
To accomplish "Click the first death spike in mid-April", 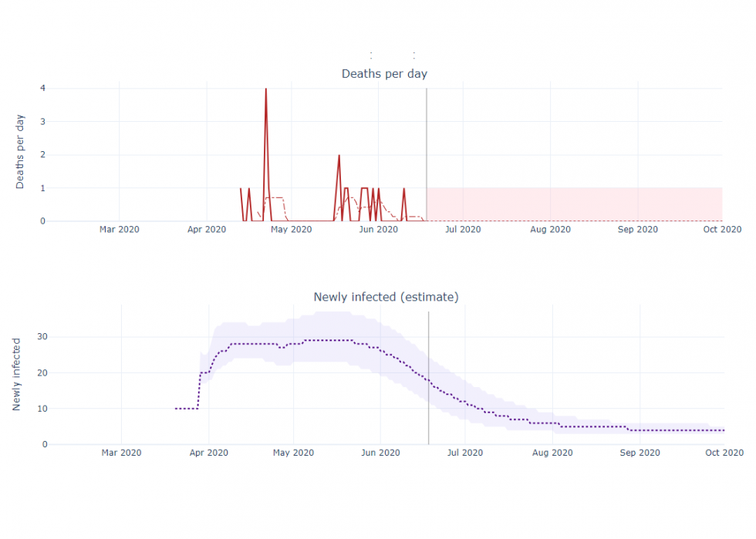I will click(x=241, y=189).
